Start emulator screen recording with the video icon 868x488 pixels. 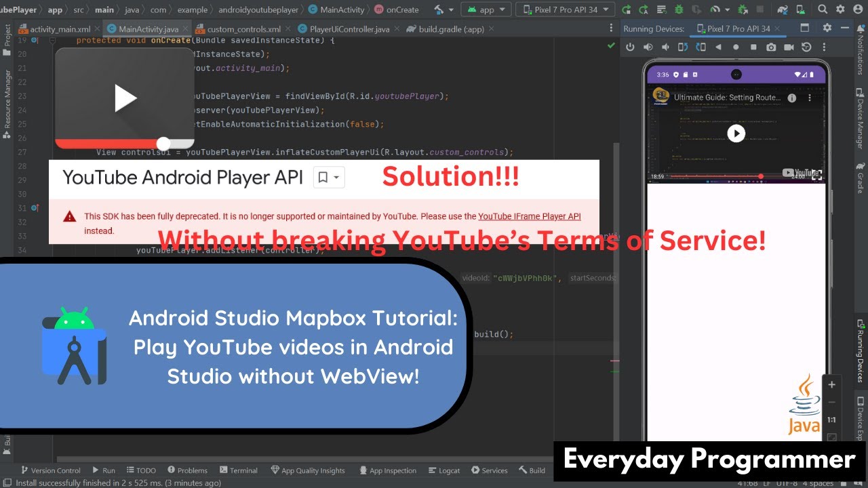click(x=789, y=47)
